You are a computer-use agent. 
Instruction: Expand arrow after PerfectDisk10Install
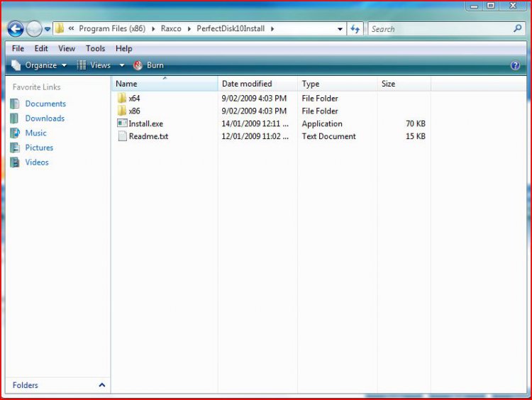tap(272, 29)
